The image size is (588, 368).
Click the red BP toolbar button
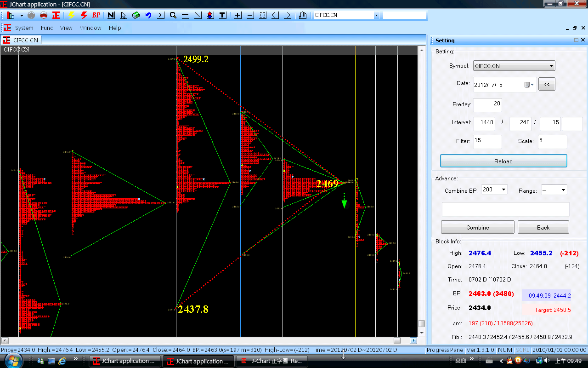pyautogui.click(x=96, y=15)
